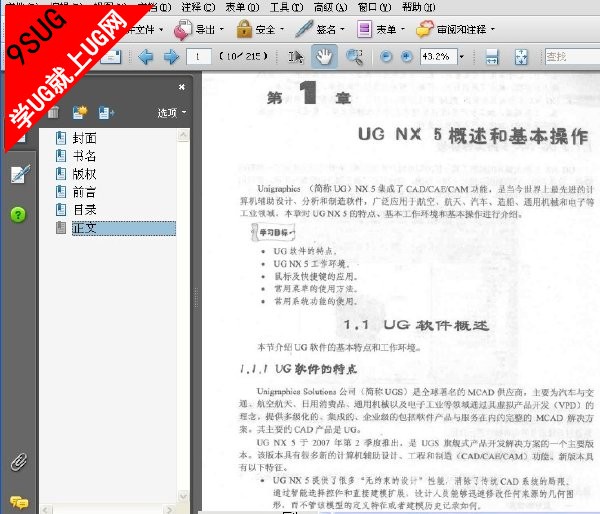The height and width of the screenshot is (514, 600).
Task: Fit page to window width
Action: click(x=491, y=57)
